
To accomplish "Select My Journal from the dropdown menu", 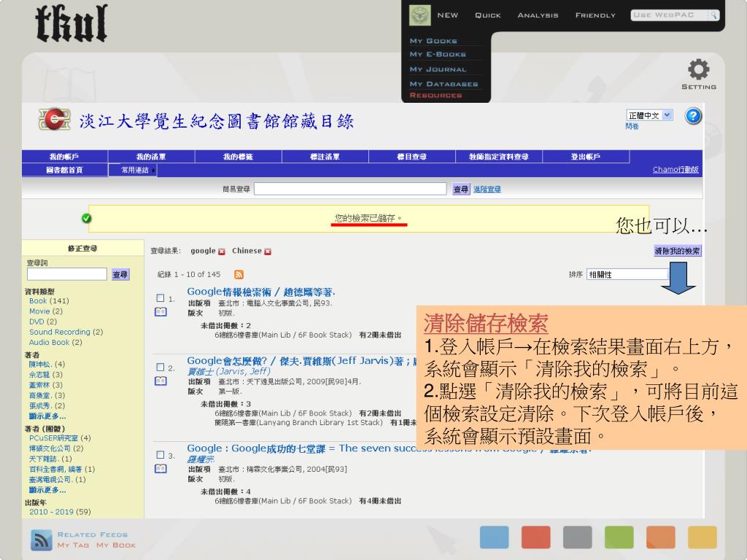I will pyautogui.click(x=438, y=69).
